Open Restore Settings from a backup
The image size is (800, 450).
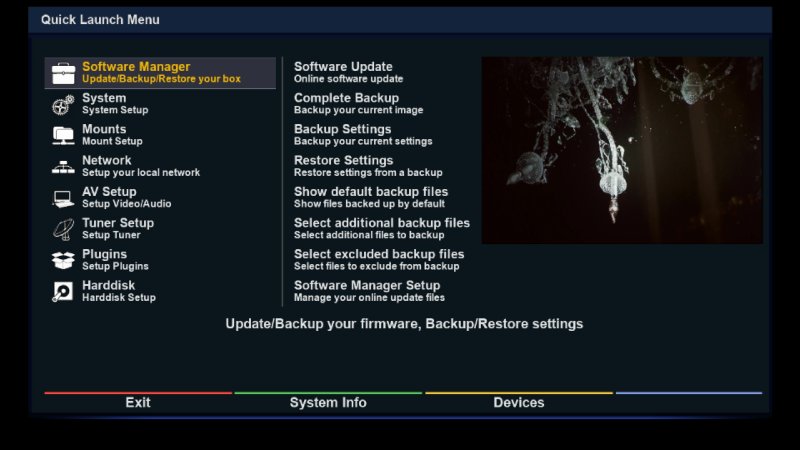click(x=344, y=165)
